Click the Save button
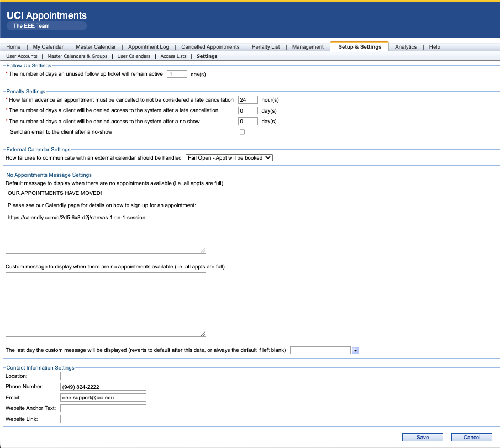 coord(423,437)
